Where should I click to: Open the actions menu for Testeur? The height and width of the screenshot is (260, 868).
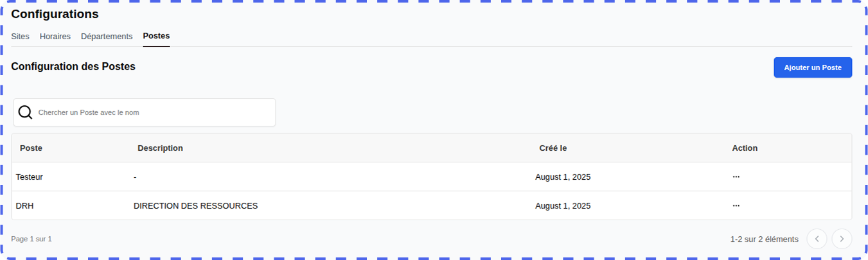click(736, 177)
